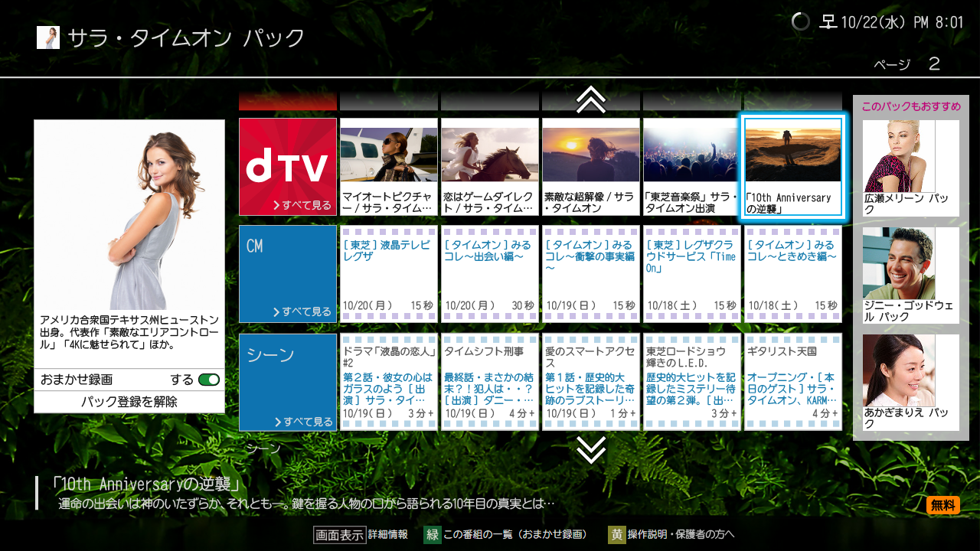Open the 東芝ロードショウ scene card
The width and height of the screenshot is (980, 551).
coord(692,383)
